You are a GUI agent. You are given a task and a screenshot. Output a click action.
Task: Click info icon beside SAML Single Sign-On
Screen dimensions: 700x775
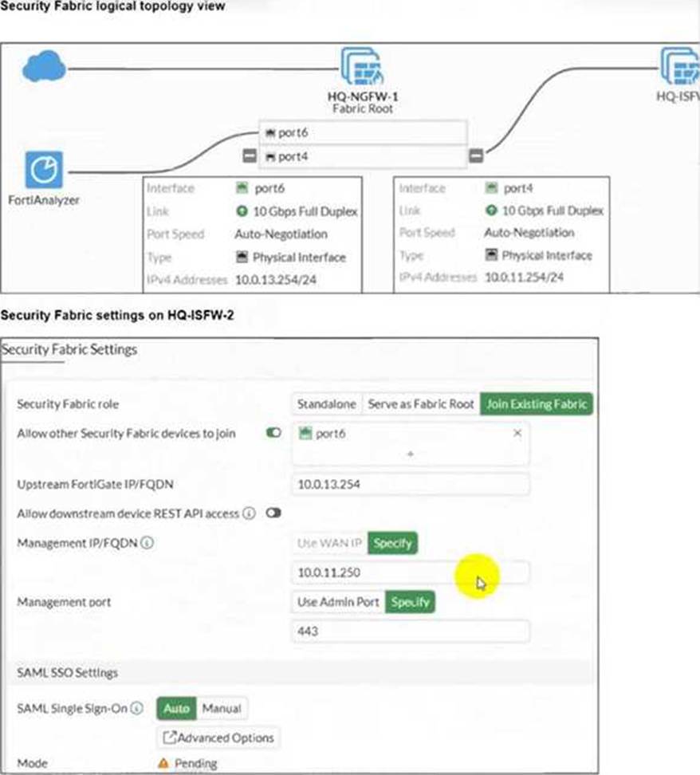coord(136,708)
